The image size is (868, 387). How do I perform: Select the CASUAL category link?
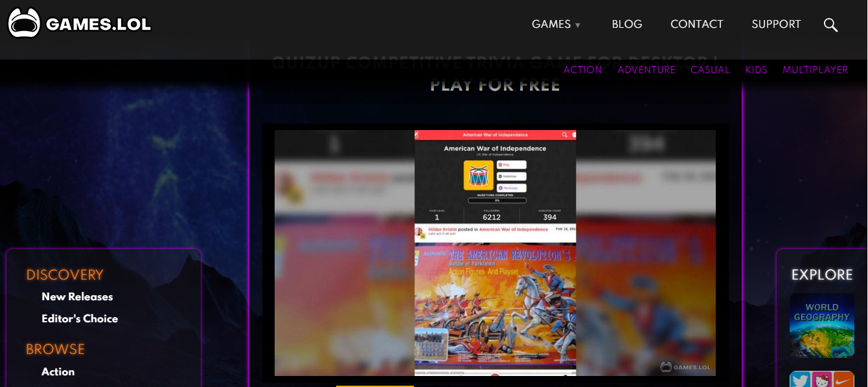click(x=710, y=70)
